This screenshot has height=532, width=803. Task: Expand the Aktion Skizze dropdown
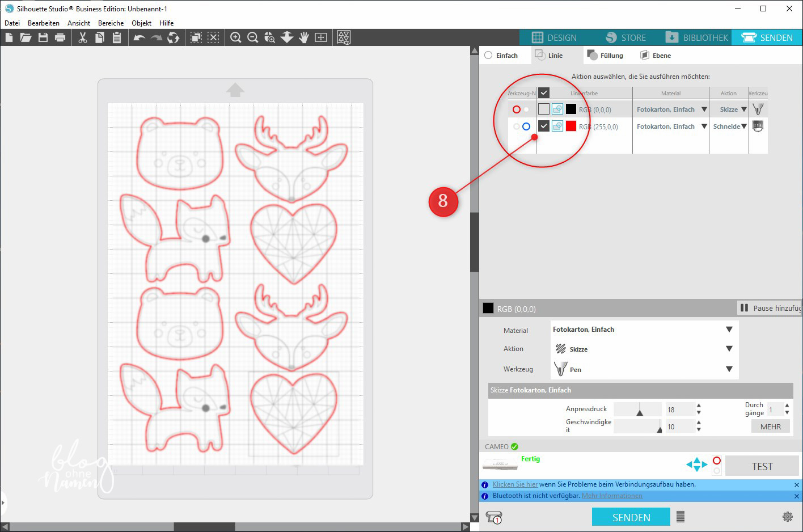pos(644,349)
